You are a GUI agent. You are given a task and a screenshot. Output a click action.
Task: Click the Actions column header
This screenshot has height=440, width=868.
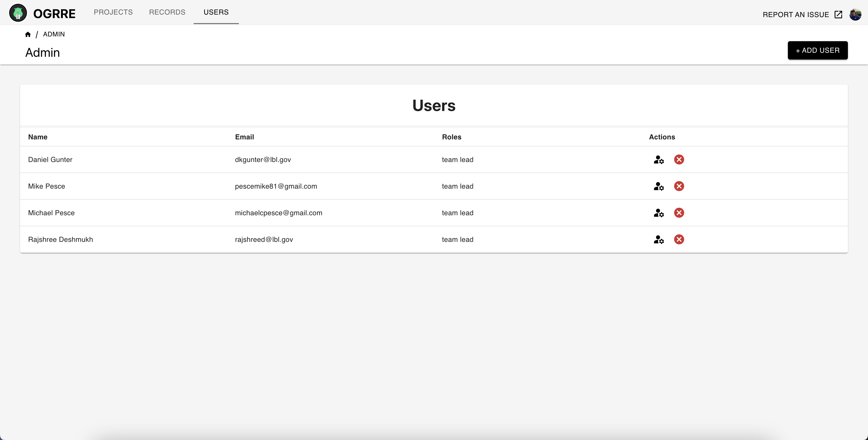coord(662,137)
